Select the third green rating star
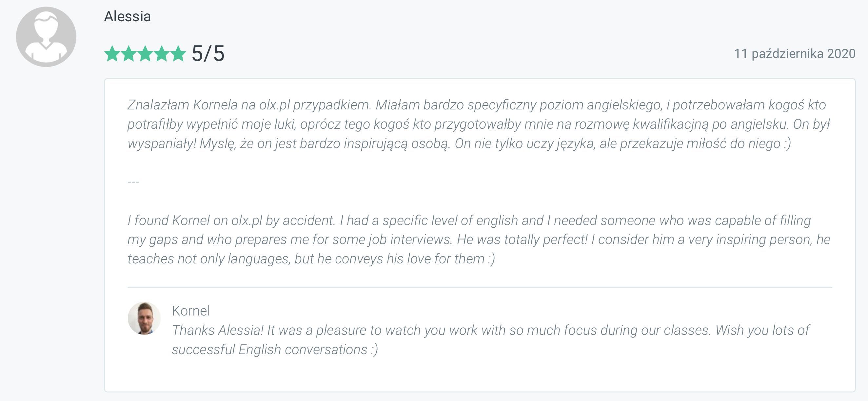Image resolution: width=868 pixels, height=401 pixels. (145, 54)
